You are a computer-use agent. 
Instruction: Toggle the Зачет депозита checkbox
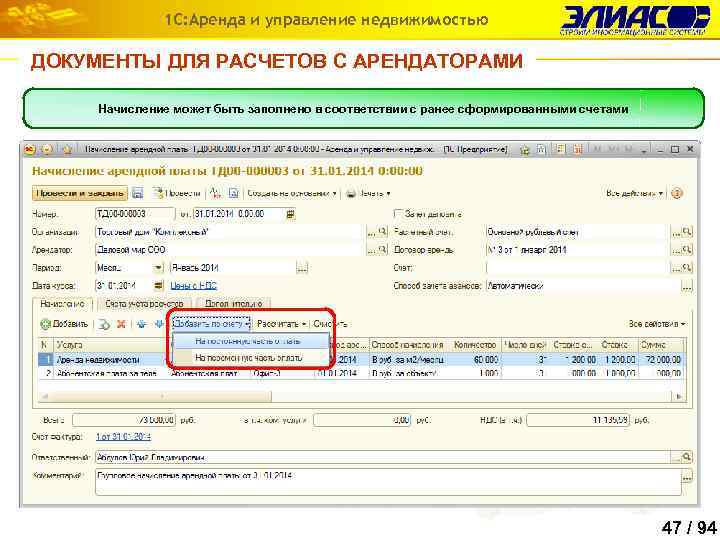[399, 214]
